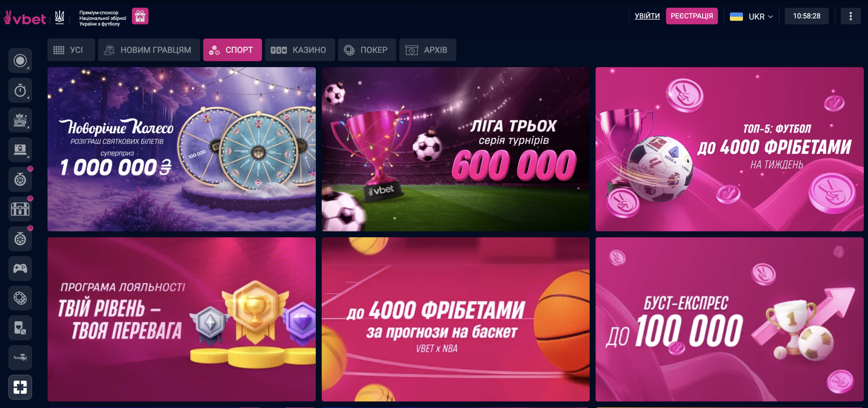Click the РЕЄСТРАЦІЯ button

pos(692,16)
